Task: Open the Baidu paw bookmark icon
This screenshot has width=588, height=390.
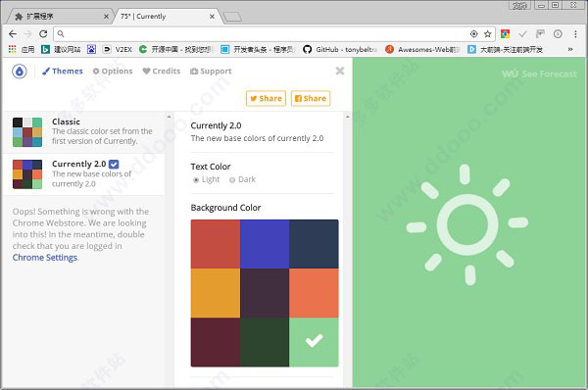Action: point(91,49)
